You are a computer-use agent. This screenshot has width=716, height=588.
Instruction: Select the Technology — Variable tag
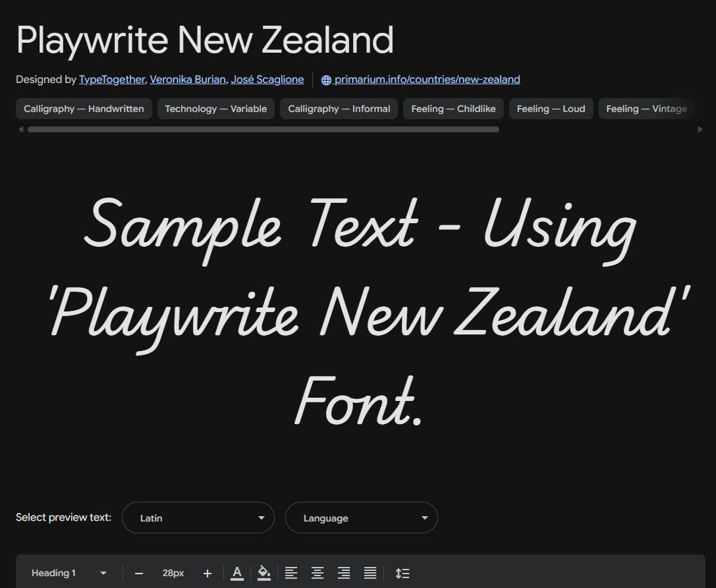(x=215, y=109)
